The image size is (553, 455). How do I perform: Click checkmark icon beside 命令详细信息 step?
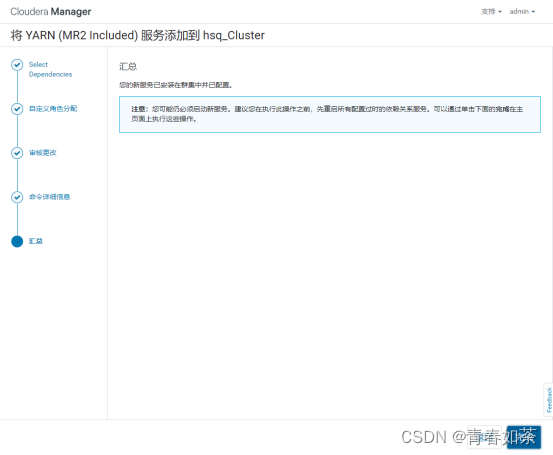pyautogui.click(x=17, y=197)
